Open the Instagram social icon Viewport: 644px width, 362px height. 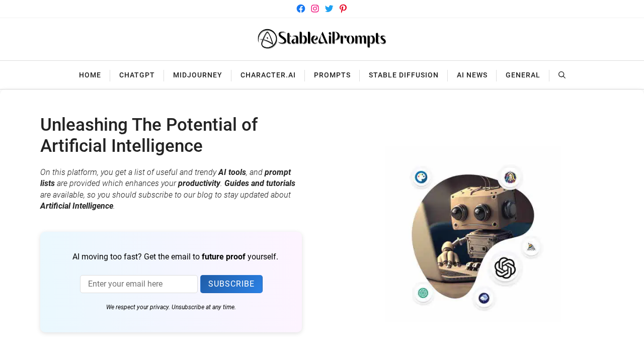click(315, 9)
